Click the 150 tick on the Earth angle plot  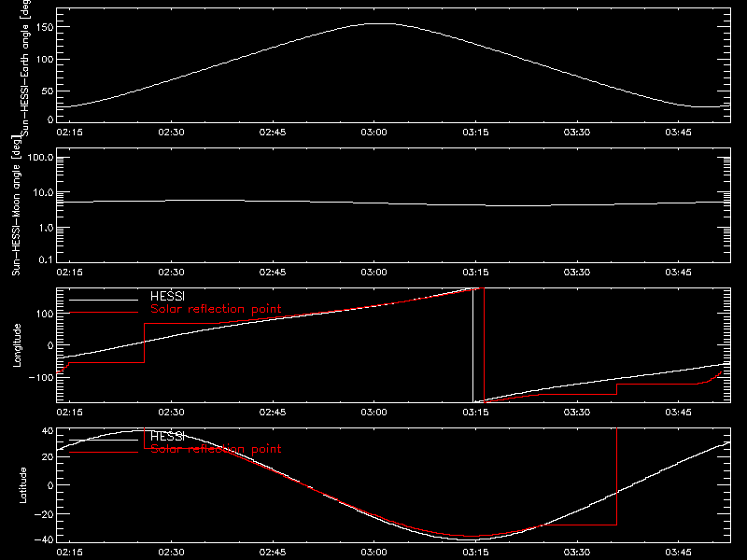45,27
